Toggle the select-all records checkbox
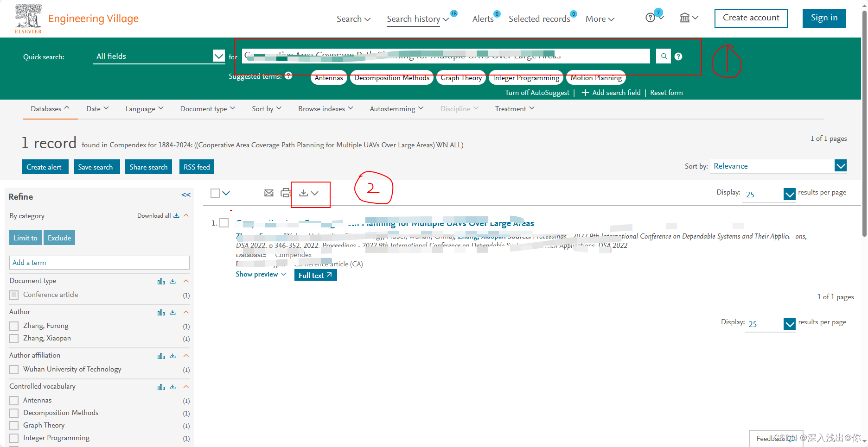Image resolution: width=868 pixels, height=447 pixels. [215, 193]
